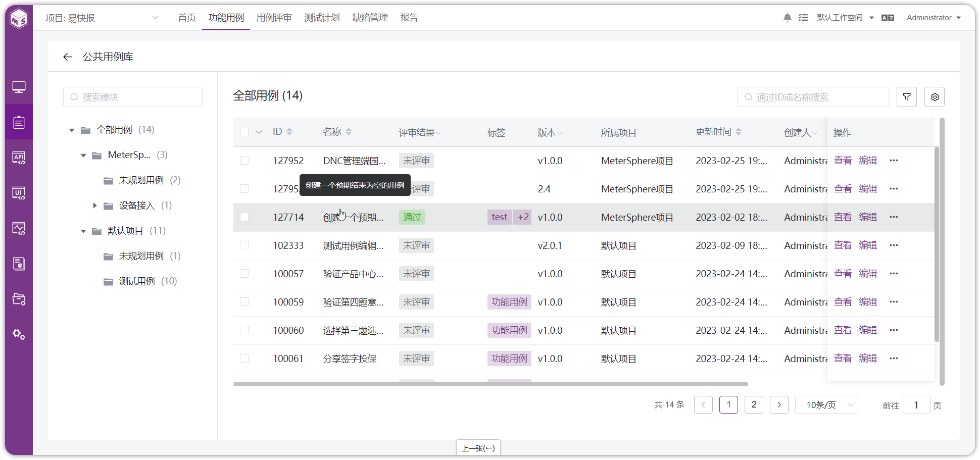980x460 pixels.
Task: Expand the 设备接入 tree node
Action: [94, 206]
